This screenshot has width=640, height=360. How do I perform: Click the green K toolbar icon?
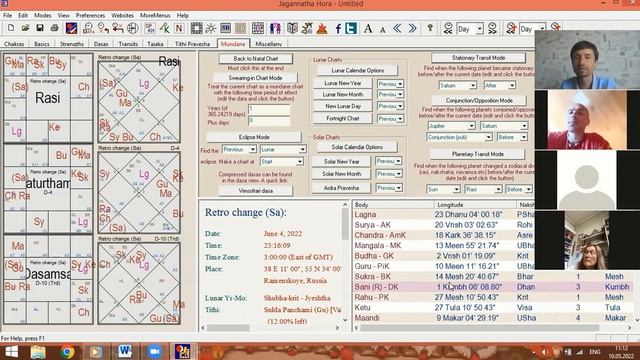164,28
